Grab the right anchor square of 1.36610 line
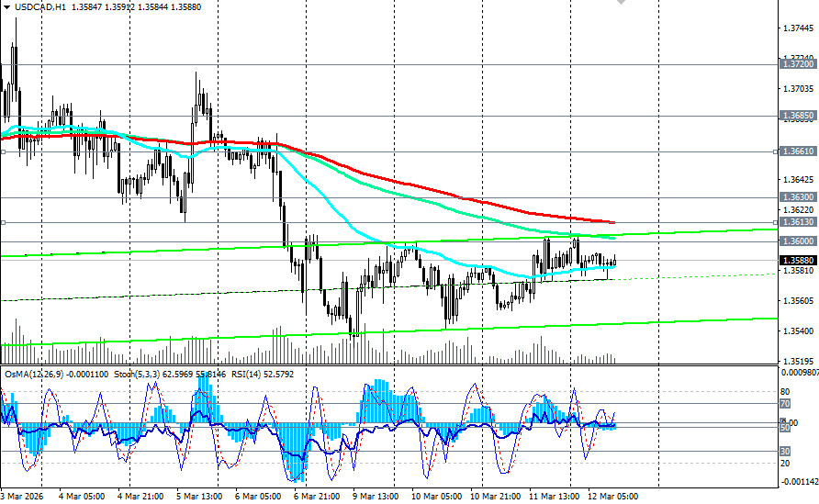Image resolution: width=819 pixels, height=504 pixels. click(x=776, y=151)
